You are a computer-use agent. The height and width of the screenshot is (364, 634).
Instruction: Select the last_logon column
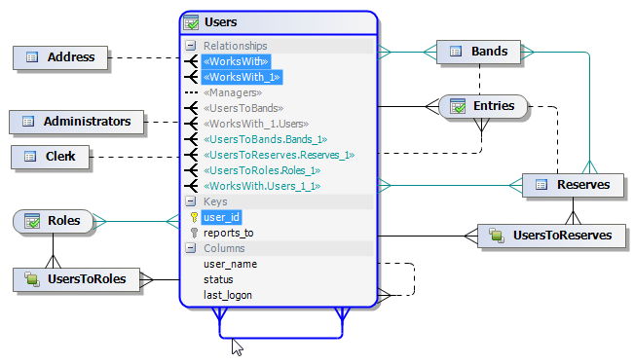[x=228, y=295]
